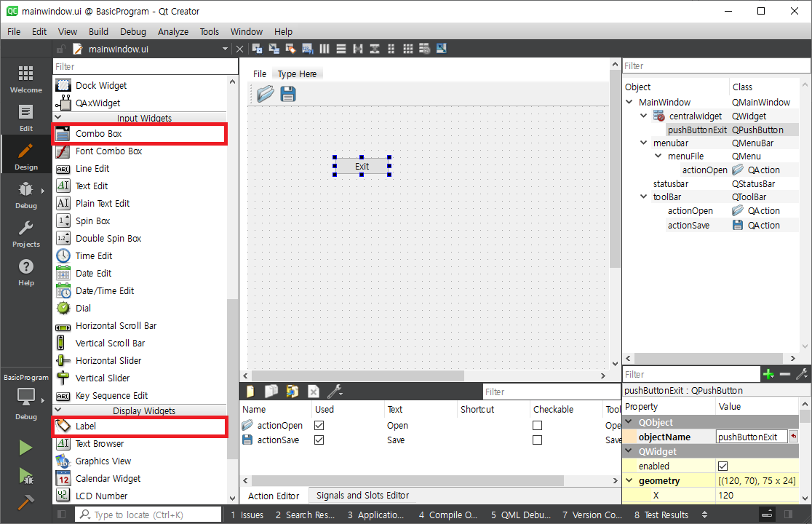Open the Window menu
Image resolution: width=812 pixels, height=524 pixels.
pos(247,31)
